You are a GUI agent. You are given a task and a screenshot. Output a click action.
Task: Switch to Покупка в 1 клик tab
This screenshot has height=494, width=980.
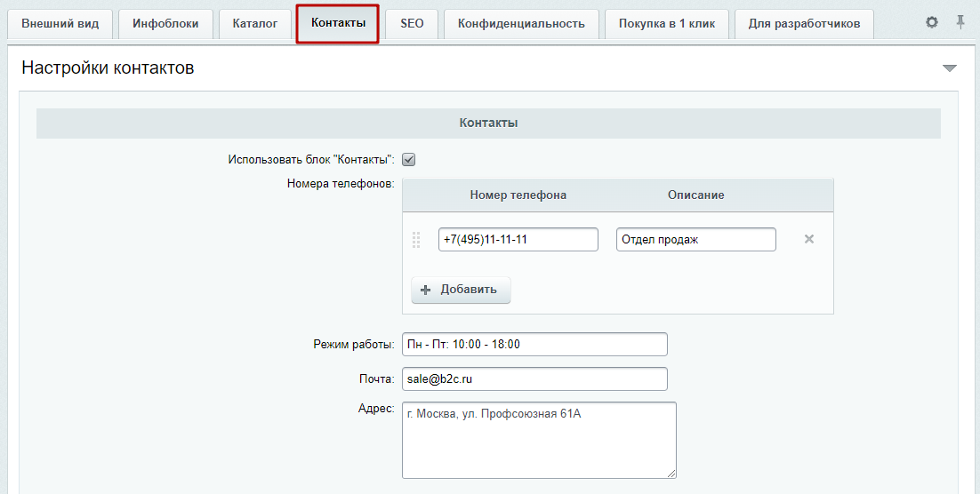pyautogui.click(x=667, y=24)
